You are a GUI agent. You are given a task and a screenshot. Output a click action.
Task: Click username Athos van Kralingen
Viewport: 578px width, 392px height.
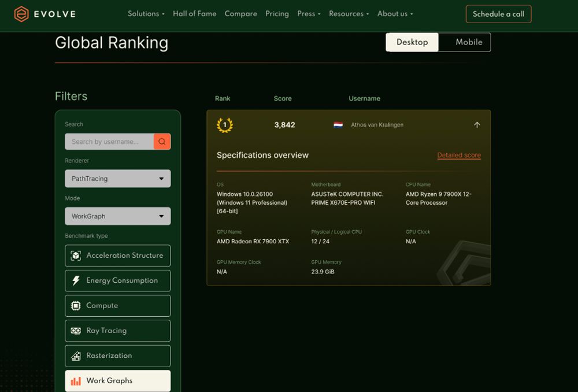pos(377,125)
